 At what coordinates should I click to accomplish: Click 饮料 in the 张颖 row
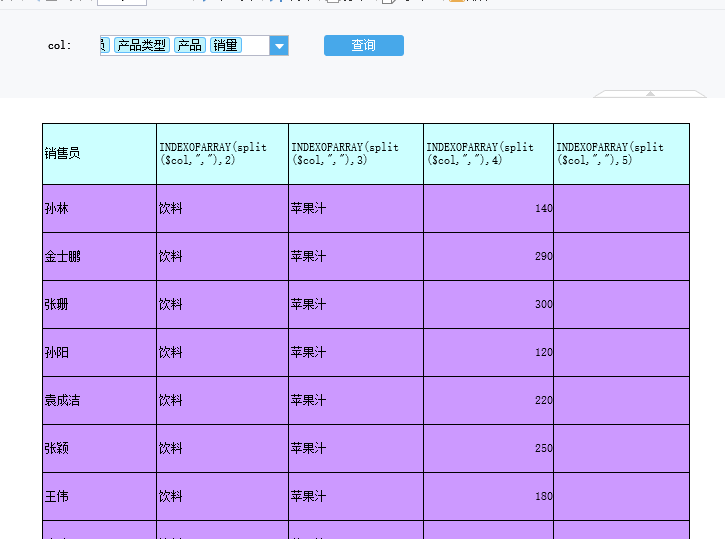[222, 449]
